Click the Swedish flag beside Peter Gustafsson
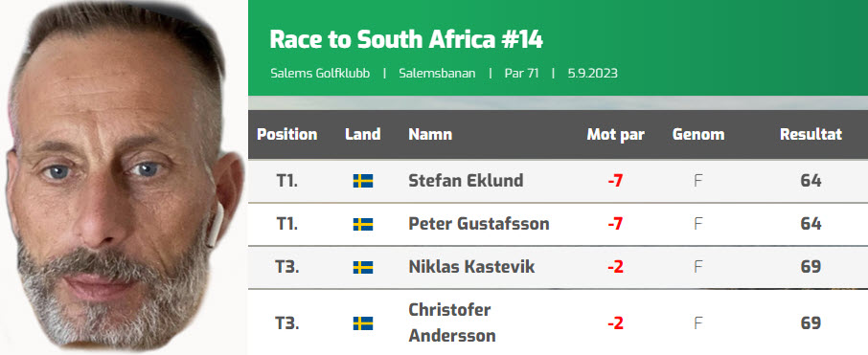The image size is (868, 355). (x=363, y=224)
